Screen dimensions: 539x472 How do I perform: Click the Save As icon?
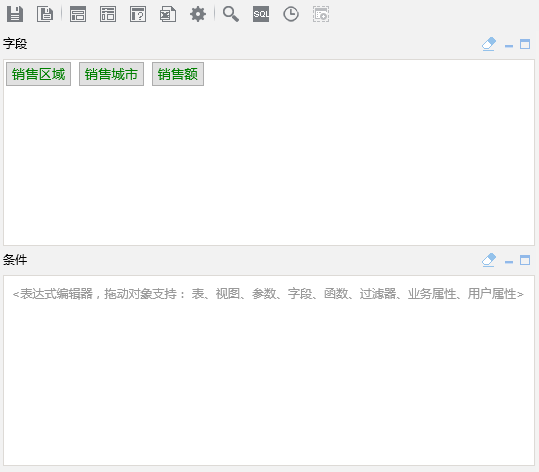[45, 14]
